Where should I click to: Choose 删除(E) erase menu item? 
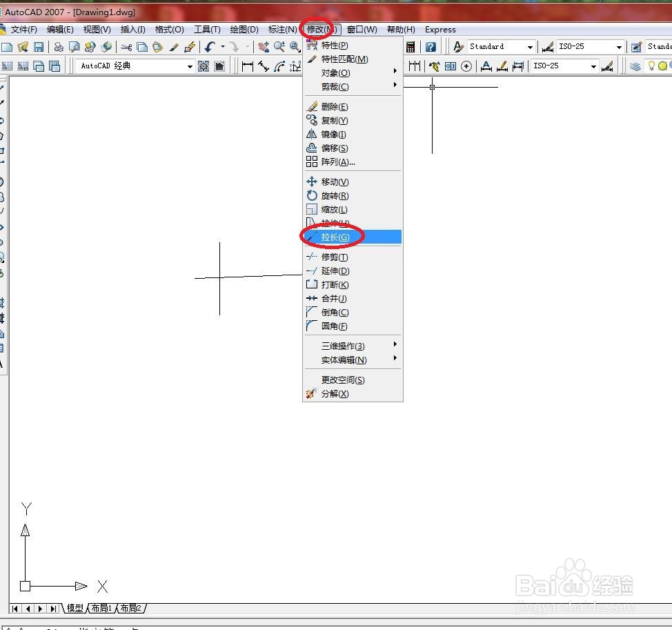point(353,107)
